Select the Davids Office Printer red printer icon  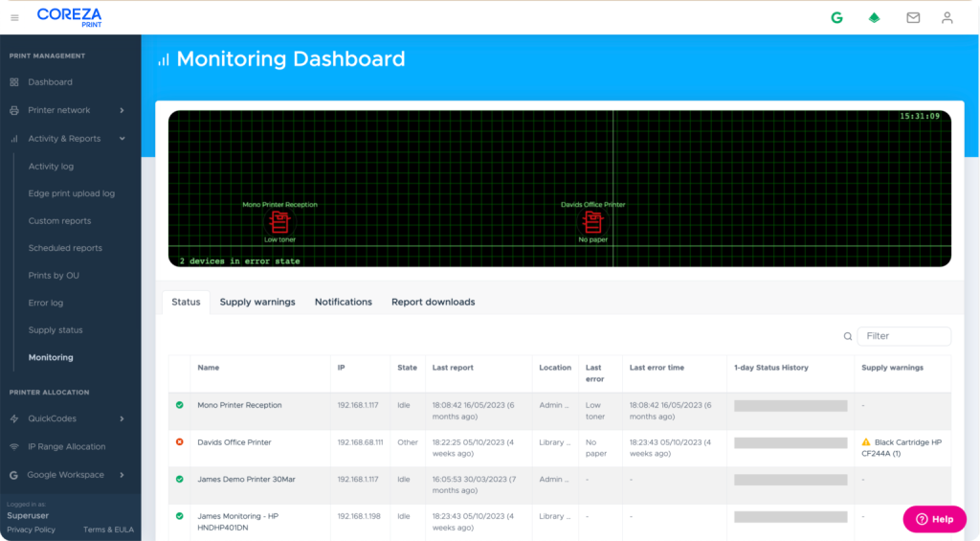tap(593, 222)
